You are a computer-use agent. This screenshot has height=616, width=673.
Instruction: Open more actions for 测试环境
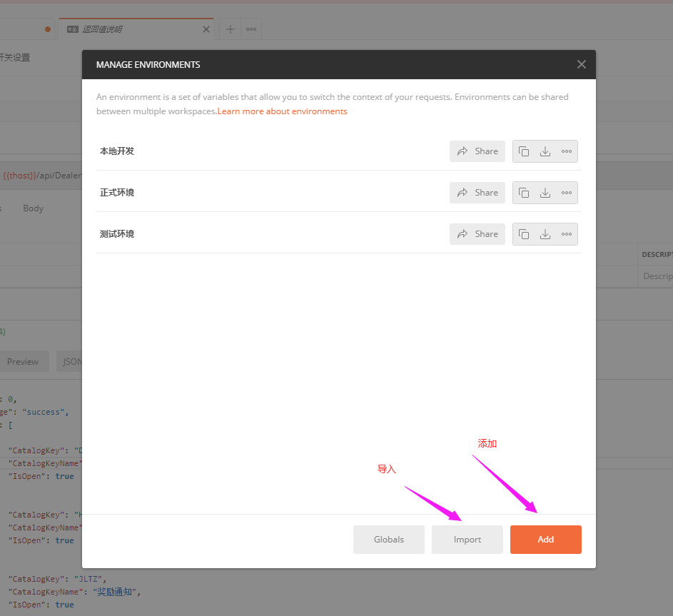(x=567, y=234)
